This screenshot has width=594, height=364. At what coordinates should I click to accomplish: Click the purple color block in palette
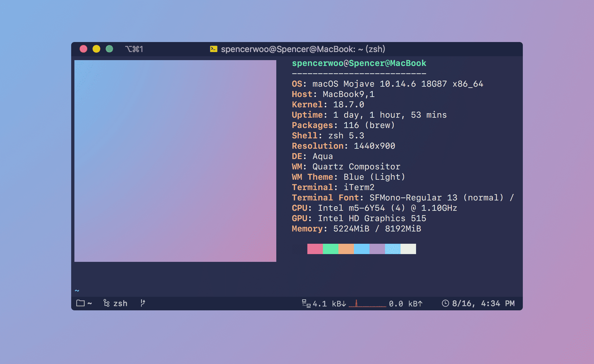(x=377, y=249)
